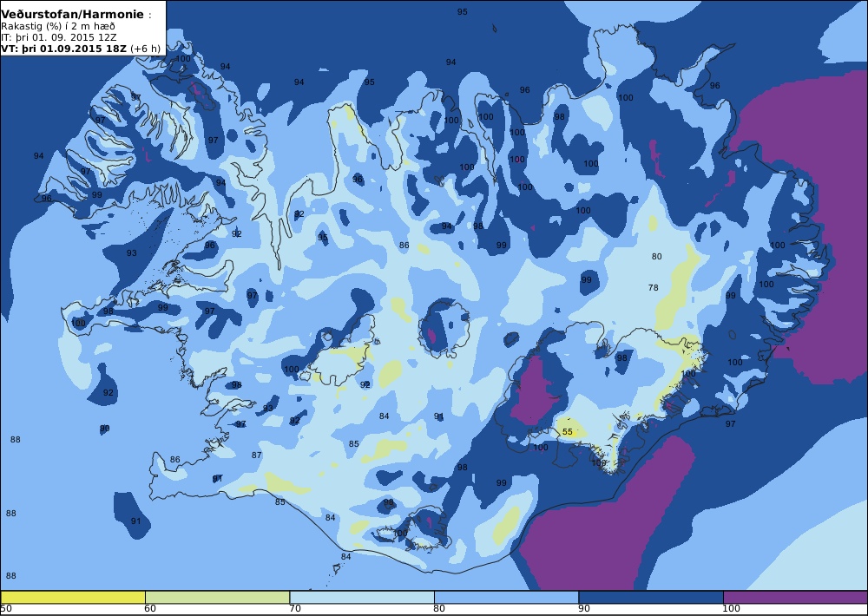Click the '78' humidity value on the map
The height and width of the screenshot is (616, 868).
coord(654,287)
